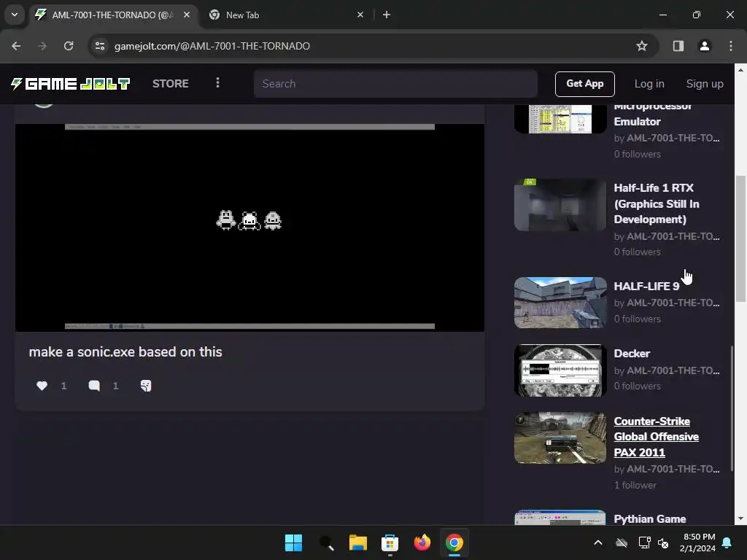
Task: Click the scrollbar up arrow
Action: pyautogui.click(x=740, y=69)
